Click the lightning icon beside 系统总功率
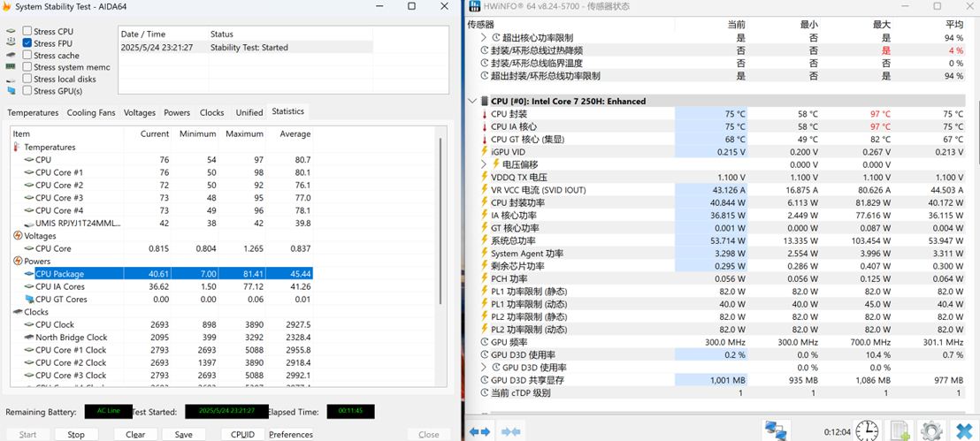The height and width of the screenshot is (441, 980). pyautogui.click(x=484, y=240)
